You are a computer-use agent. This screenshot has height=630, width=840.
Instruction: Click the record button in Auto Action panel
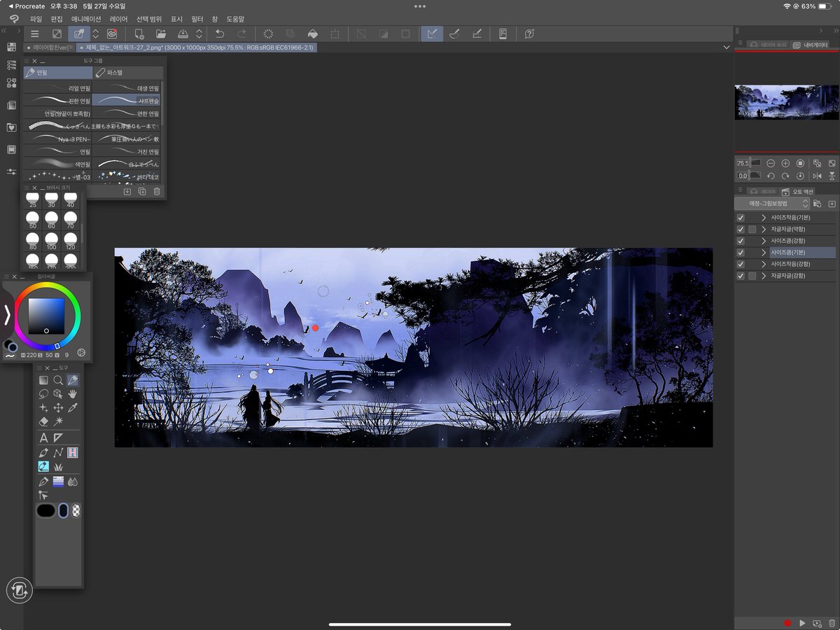pyautogui.click(x=787, y=623)
